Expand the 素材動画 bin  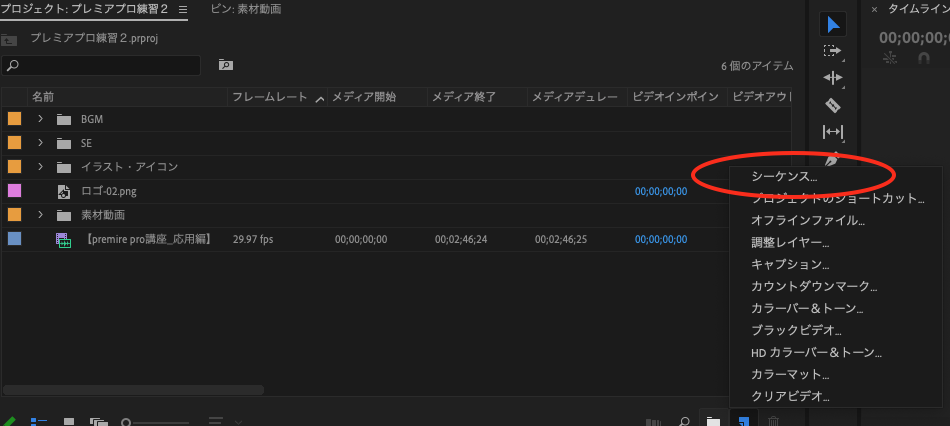coord(41,215)
